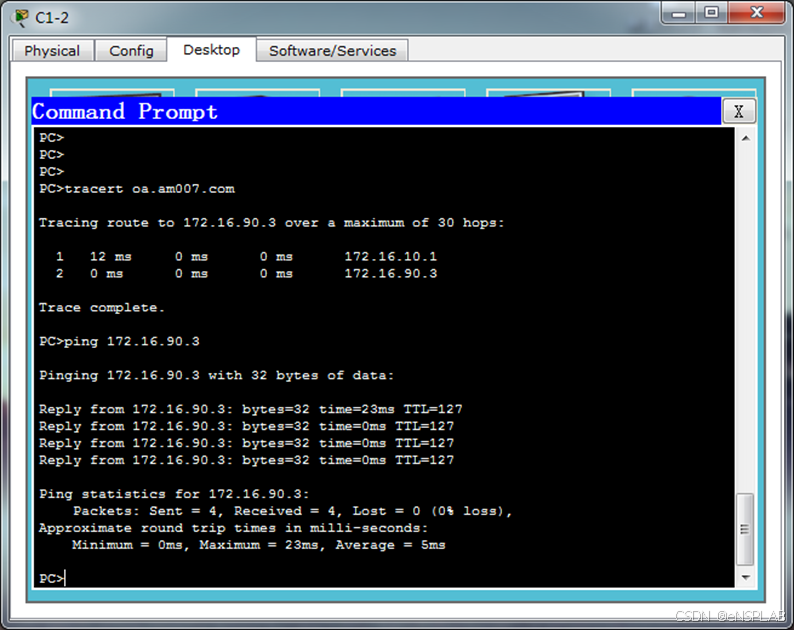Click the last PC> prompt with cursor
The height and width of the screenshot is (630, 794).
52,578
